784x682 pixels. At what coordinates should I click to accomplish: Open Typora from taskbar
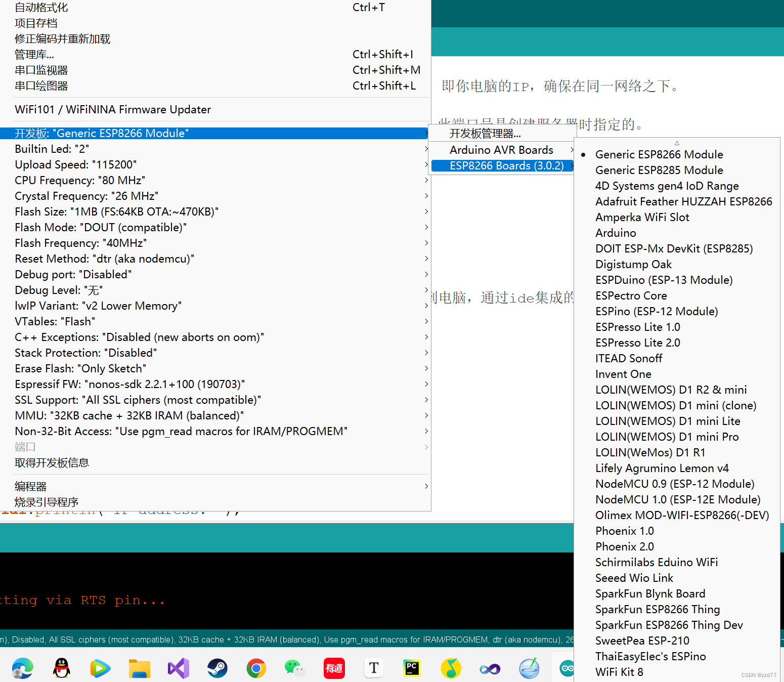tap(373, 668)
